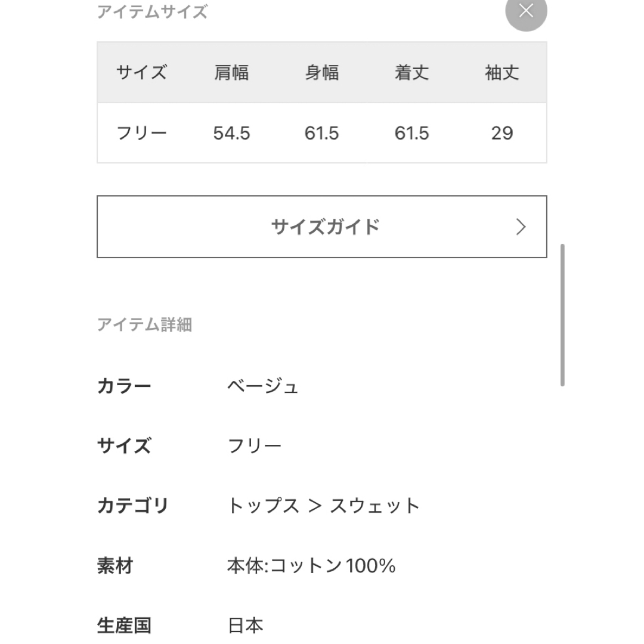644x644 pixels.
Task: Click the サイズ table header cell
Action: [142, 73]
